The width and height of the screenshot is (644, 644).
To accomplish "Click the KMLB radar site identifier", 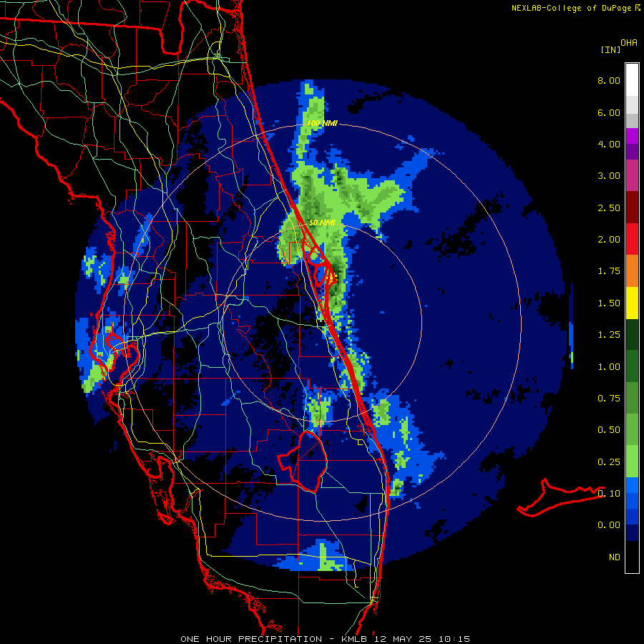I will point(354,639).
